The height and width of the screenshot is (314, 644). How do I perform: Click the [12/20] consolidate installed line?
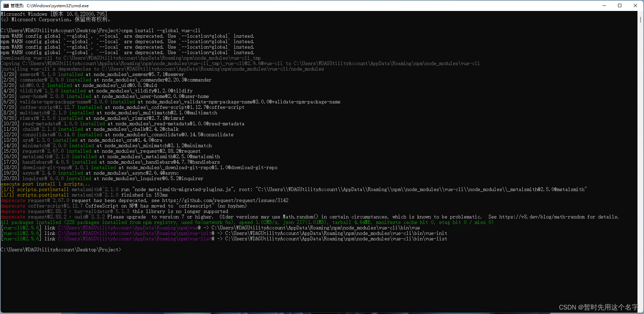pyautogui.click(x=117, y=135)
